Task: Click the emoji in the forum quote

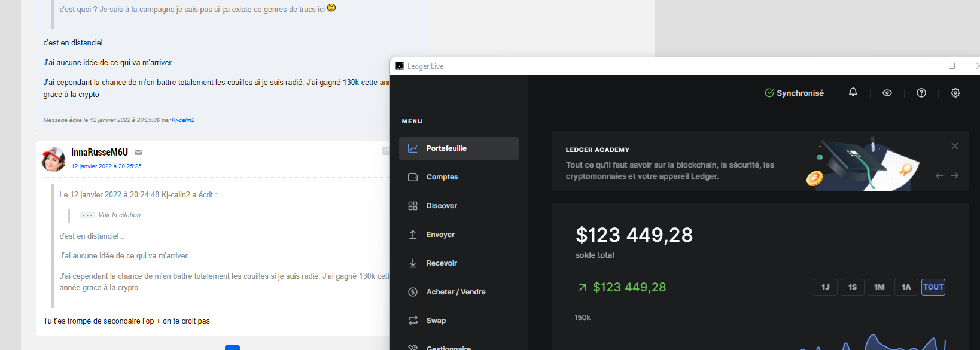Action: (x=331, y=8)
